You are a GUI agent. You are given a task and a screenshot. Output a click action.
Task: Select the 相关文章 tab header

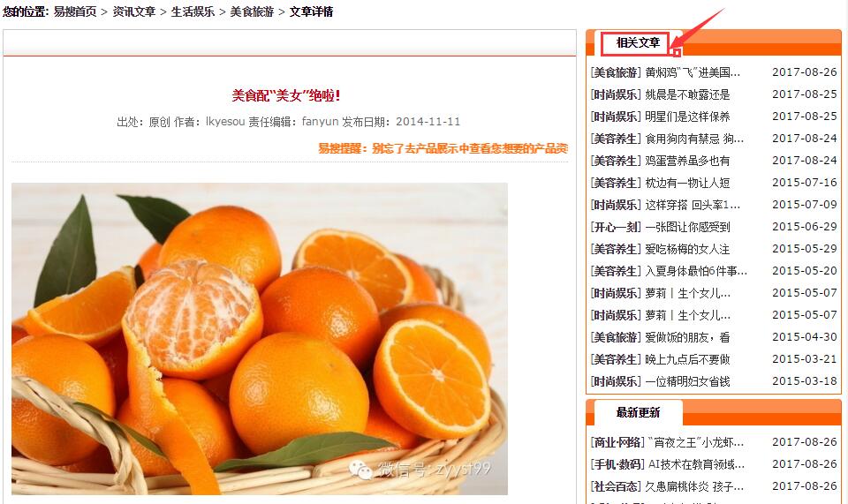638,42
